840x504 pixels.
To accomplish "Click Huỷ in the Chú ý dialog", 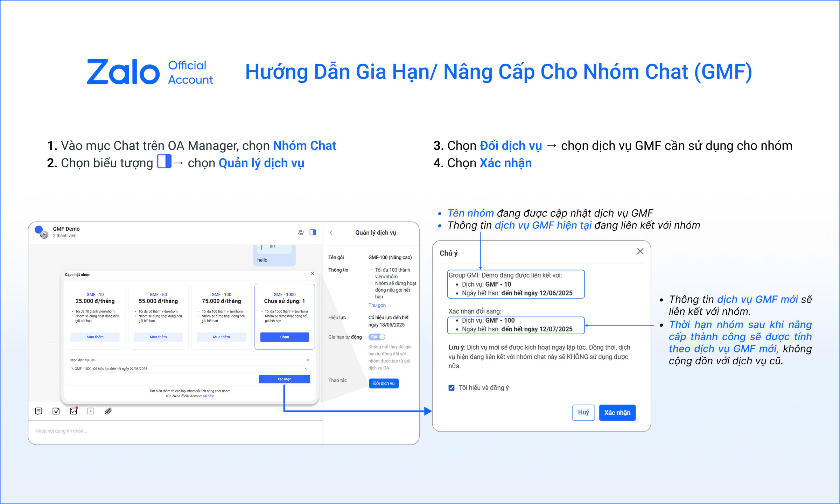I will point(583,412).
